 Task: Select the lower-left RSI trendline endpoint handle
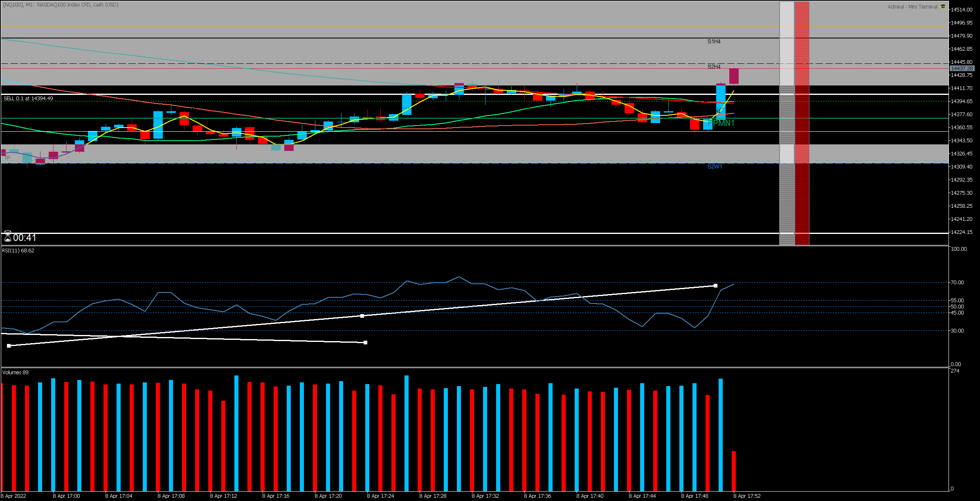coord(9,346)
